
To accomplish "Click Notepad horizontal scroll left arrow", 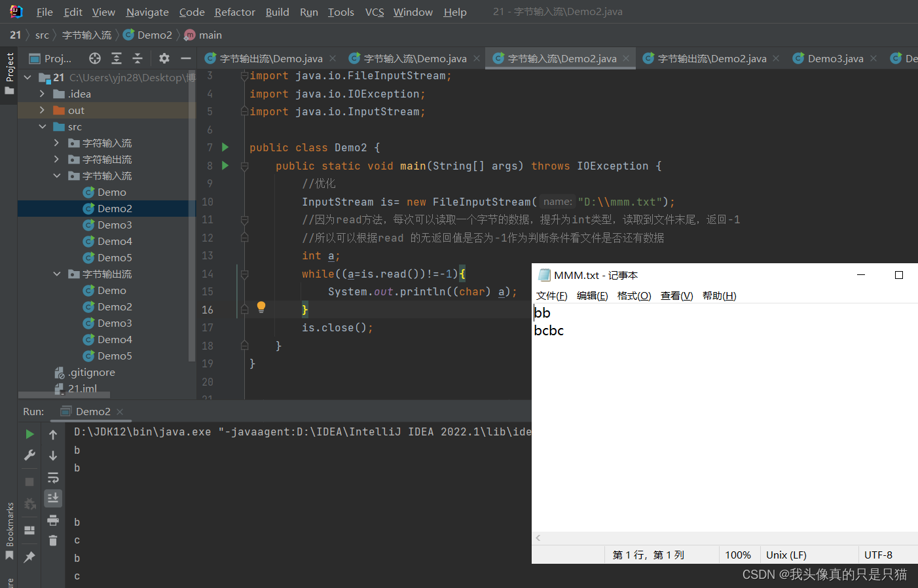I will (x=538, y=538).
